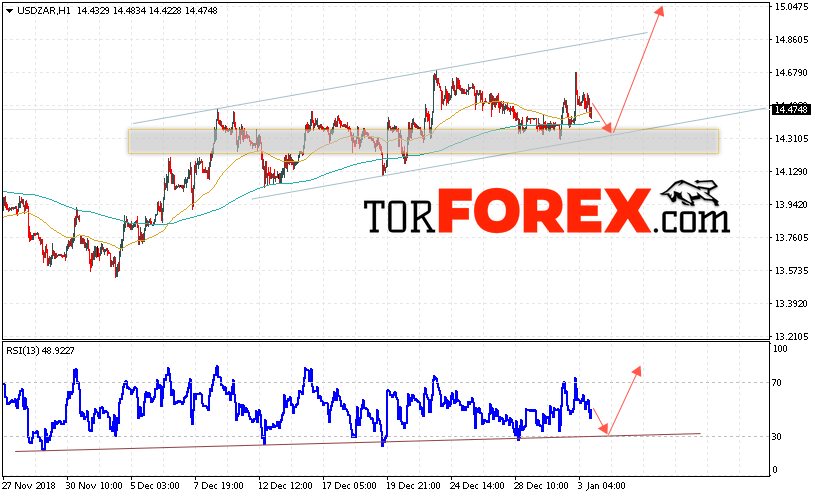Click the bull icon in the TorForex logo

pyautogui.click(x=692, y=192)
